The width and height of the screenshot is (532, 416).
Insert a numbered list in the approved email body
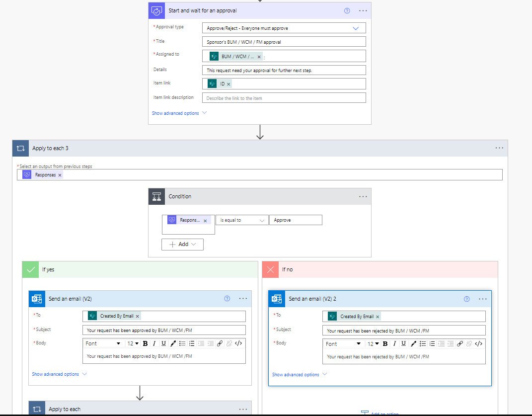pyautogui.click(x=192, y=343)
